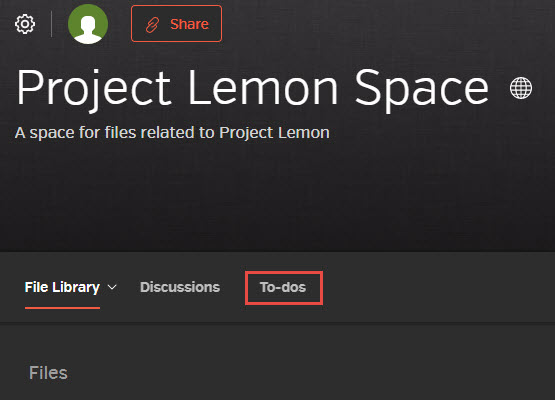The height and width of the screenshot is (400, 555).
Task: Click the green user avatar icon
Action: coord(88,24)
